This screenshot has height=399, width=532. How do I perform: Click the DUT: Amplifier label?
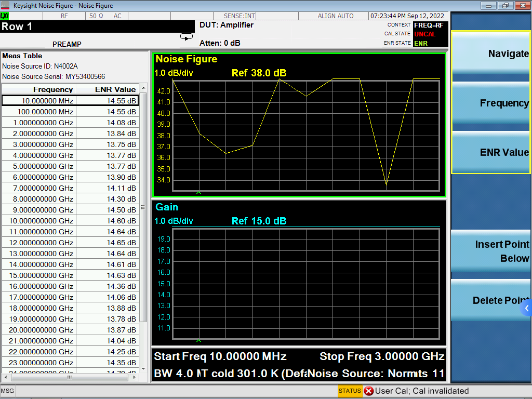227,25
